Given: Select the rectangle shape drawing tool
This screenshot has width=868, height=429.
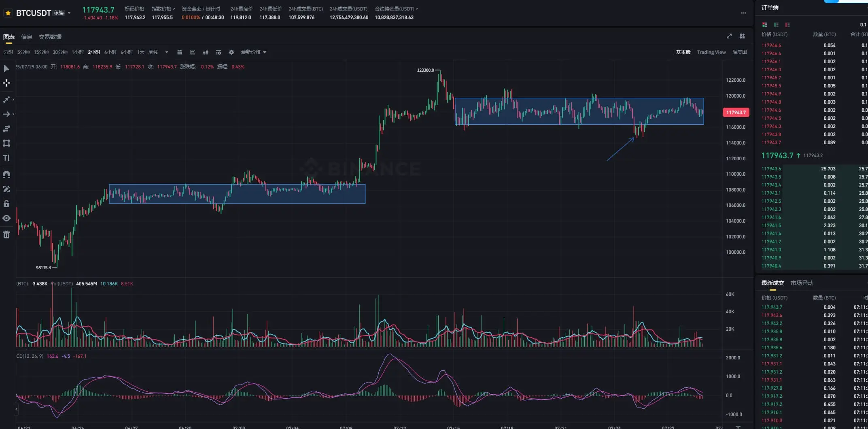Looking at the screenshot, I should [x=6, y=143].
